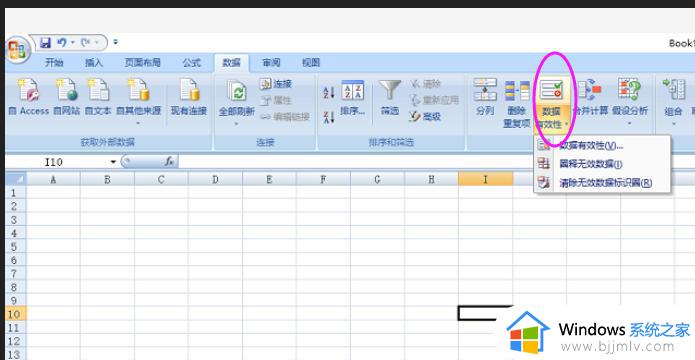This screenshot has height=360, width=695.
Task: Choose 数据有效性(V)... menu item
Action: [602, 145]
